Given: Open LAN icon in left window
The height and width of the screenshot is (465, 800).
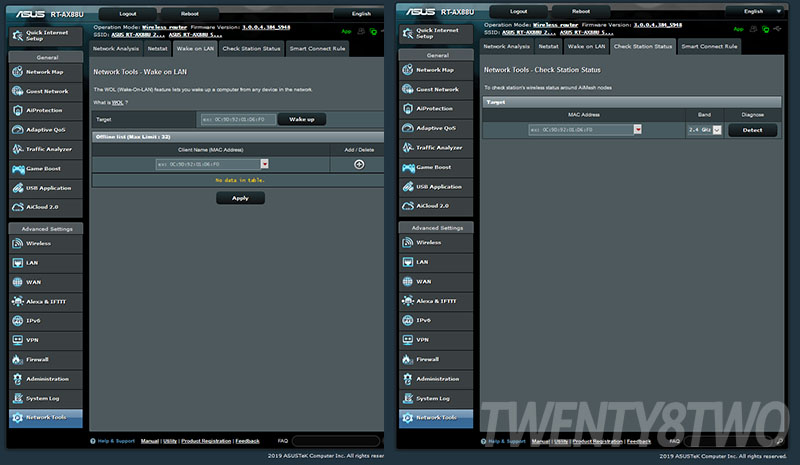Looking at the screenshot, I should tap(17, 263).
